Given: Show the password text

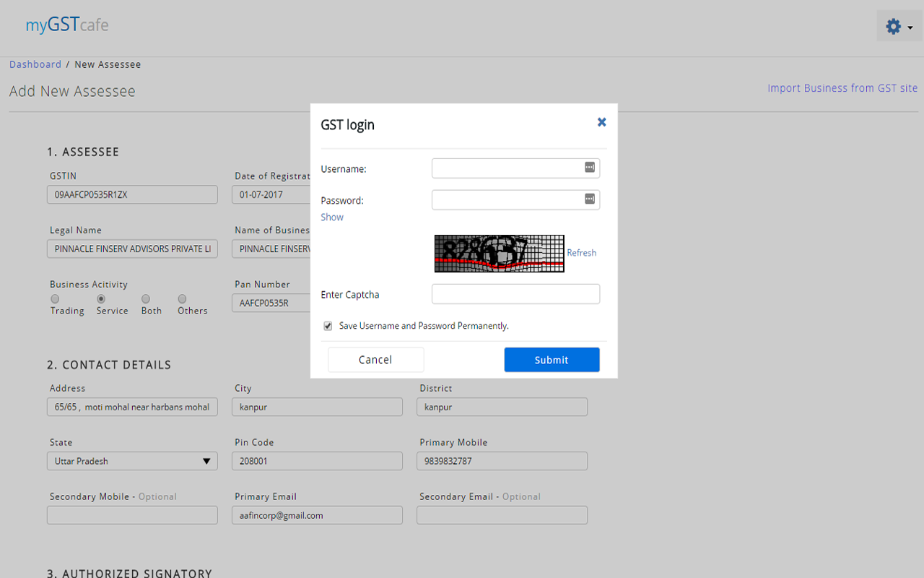Looking at the screenshot, I should click(332, 217).
